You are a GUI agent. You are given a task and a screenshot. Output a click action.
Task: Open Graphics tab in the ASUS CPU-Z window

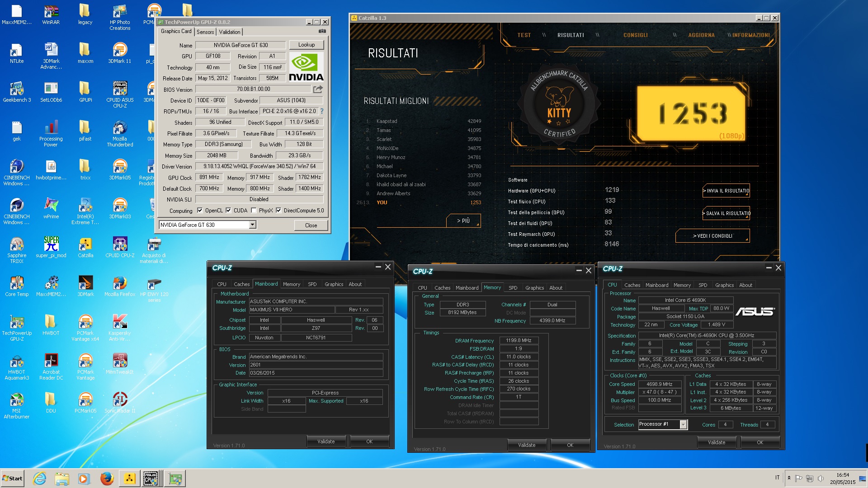click(x=724, y=285)
